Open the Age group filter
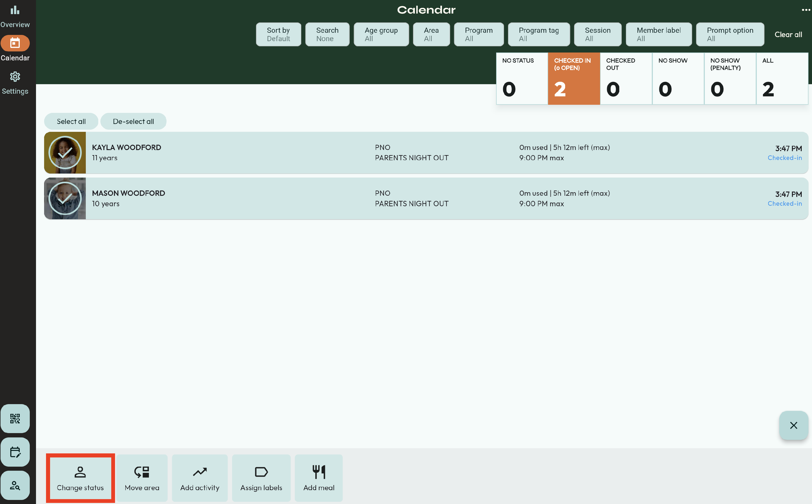The image size is (812, 504). (381, 34)
